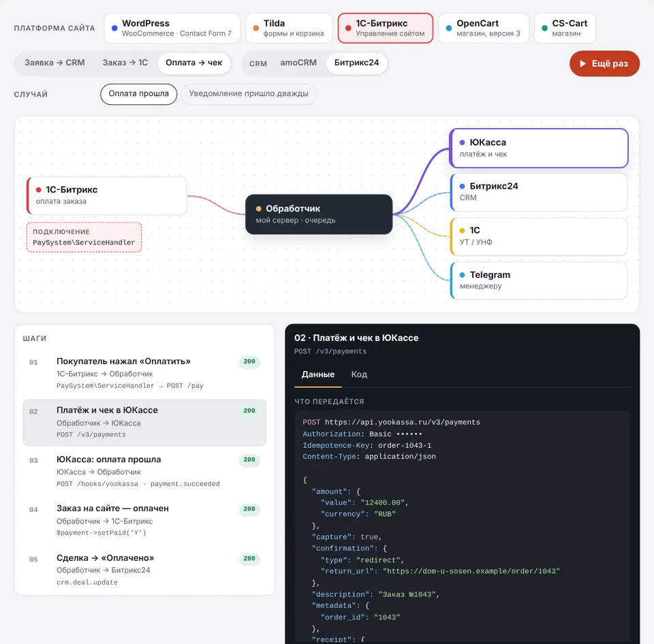654x644 pixels.
Task: Click play triangle icon in Ещё раз
Action: tap(582, 63)
